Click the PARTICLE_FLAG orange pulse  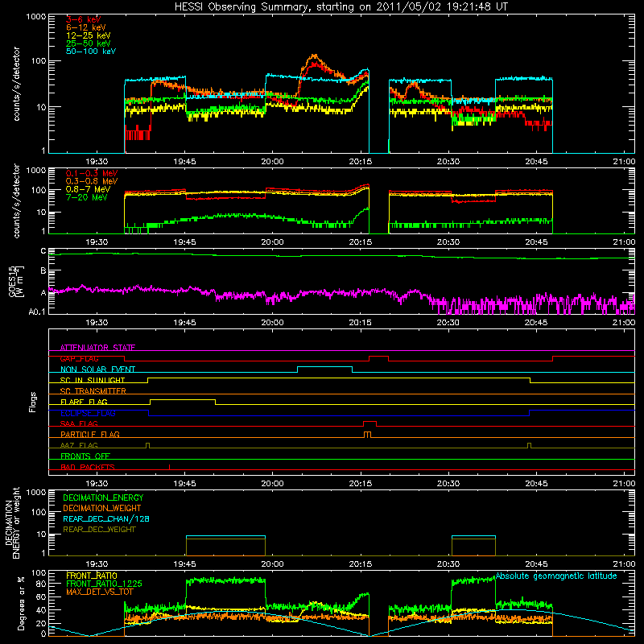368,435
